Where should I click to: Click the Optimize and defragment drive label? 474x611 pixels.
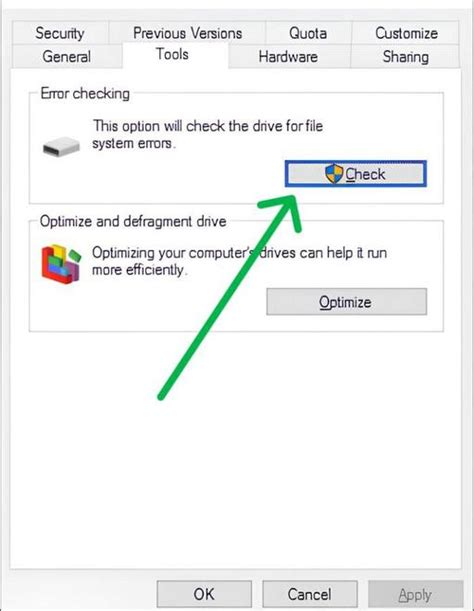pyautogui.click(x=133, y=221)
